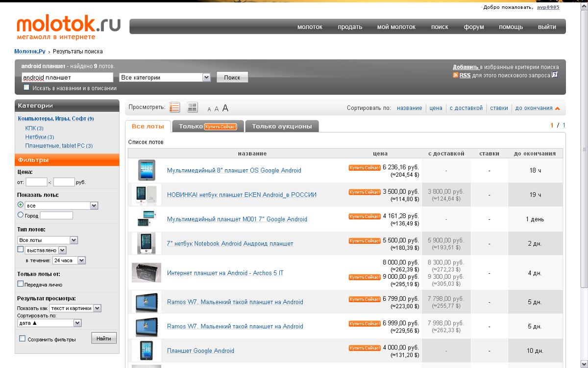Viewport: 588px width, 368px height.
Task: Choose the smallest font size A
Action: point(209,109)
